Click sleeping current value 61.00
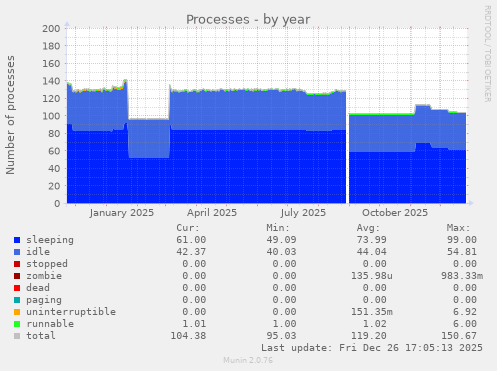497x371 pixels. pos(191,240)
